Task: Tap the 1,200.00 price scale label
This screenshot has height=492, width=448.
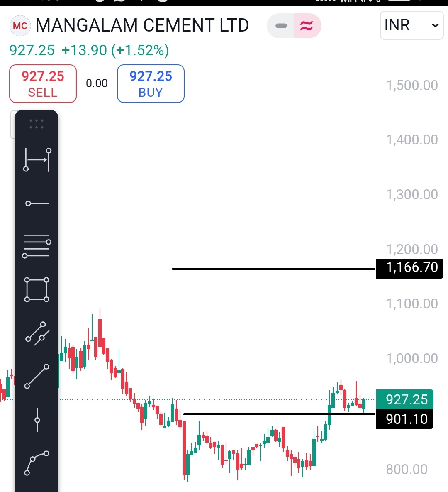Action: click(411, 250)
